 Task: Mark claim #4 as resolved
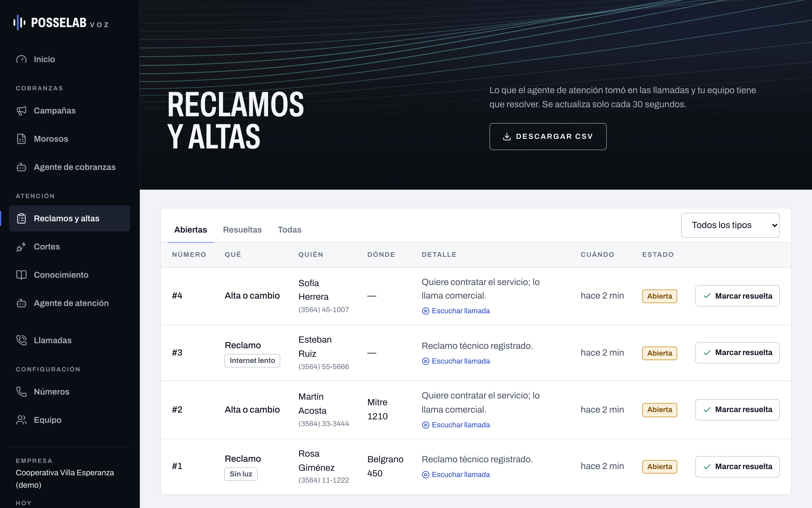(x=737, y=296)
